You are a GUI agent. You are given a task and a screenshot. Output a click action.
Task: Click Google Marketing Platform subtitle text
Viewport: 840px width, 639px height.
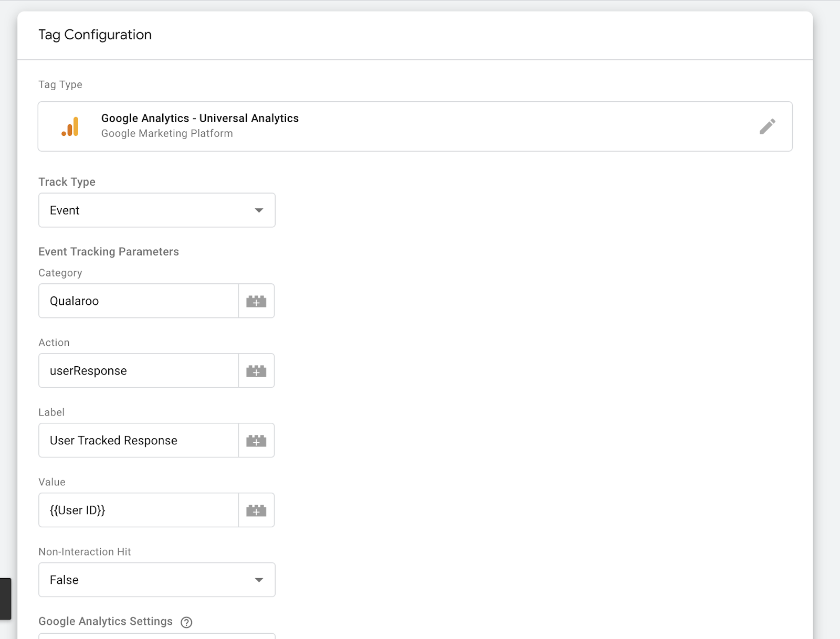tap(167, 133)
